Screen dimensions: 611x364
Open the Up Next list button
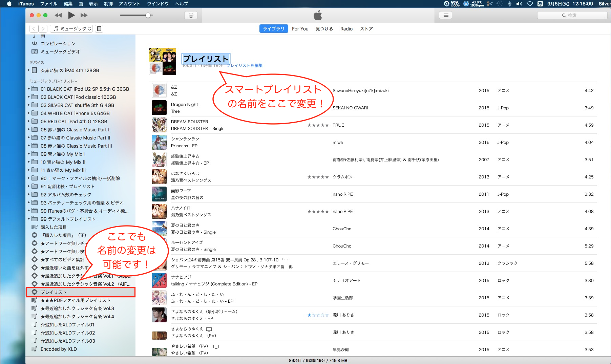(x=445, y=15)
